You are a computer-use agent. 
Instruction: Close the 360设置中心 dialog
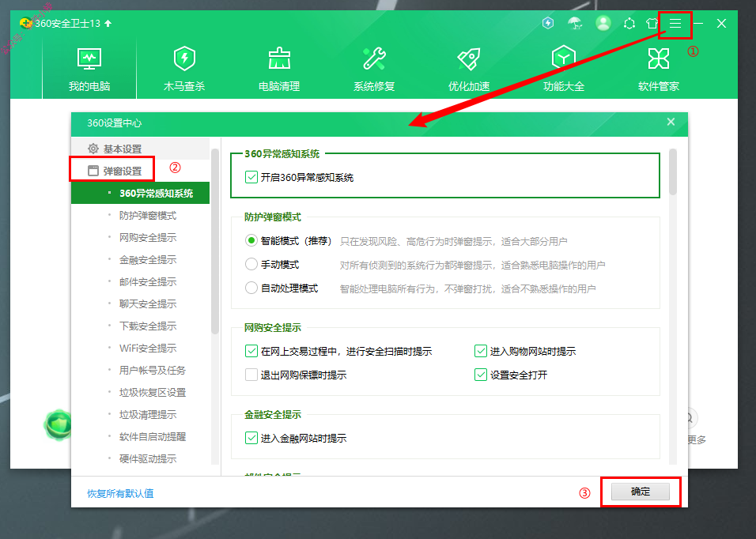671,122
